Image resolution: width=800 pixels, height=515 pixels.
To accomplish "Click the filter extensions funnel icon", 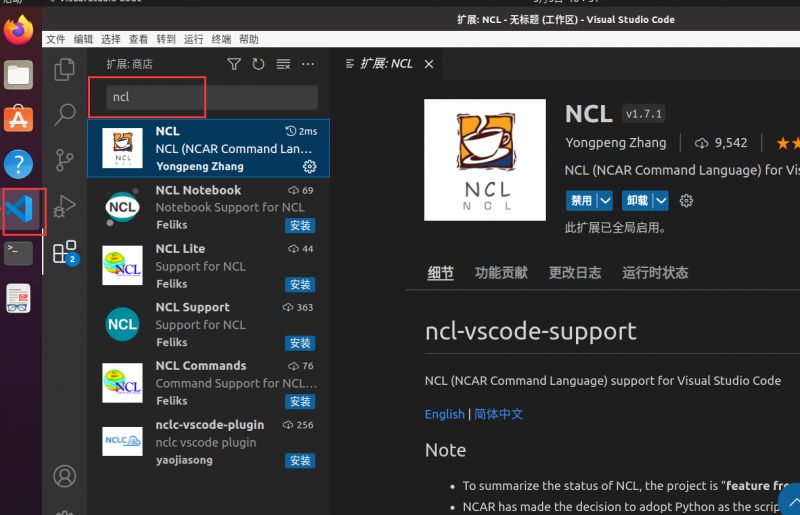I will [234, 64].
